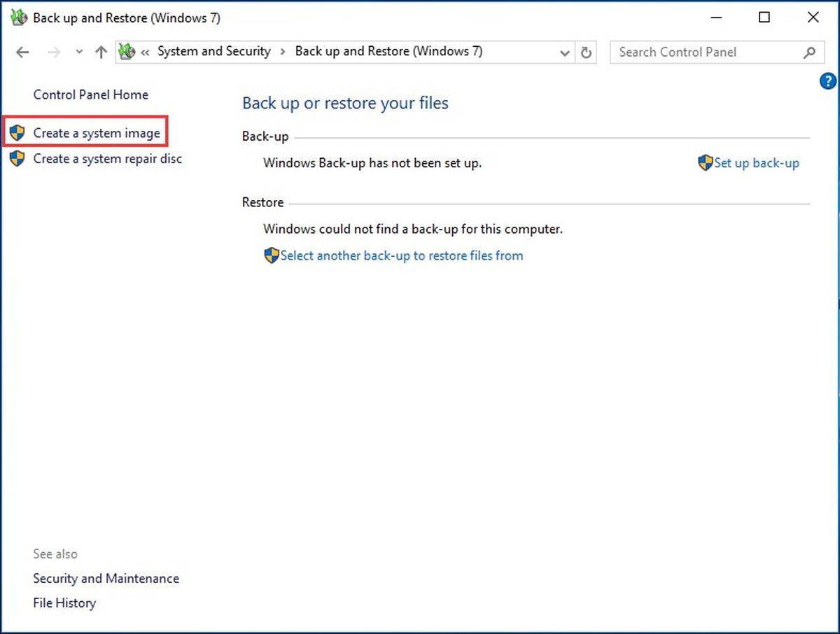The height and width of the screenshot is (634, 840).
Task: Click the search magnifier icon
Action: 810,52
